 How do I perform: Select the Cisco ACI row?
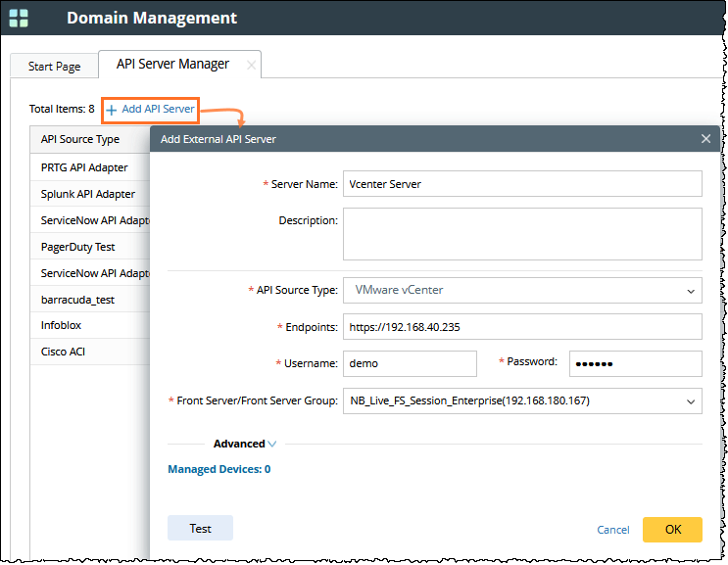point(64,352)
